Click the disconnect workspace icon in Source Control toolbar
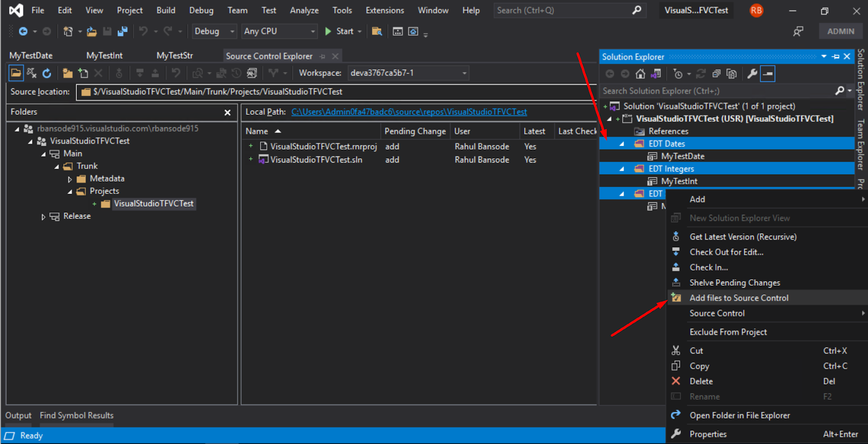 pyautogui.click(x=31, y=73)
